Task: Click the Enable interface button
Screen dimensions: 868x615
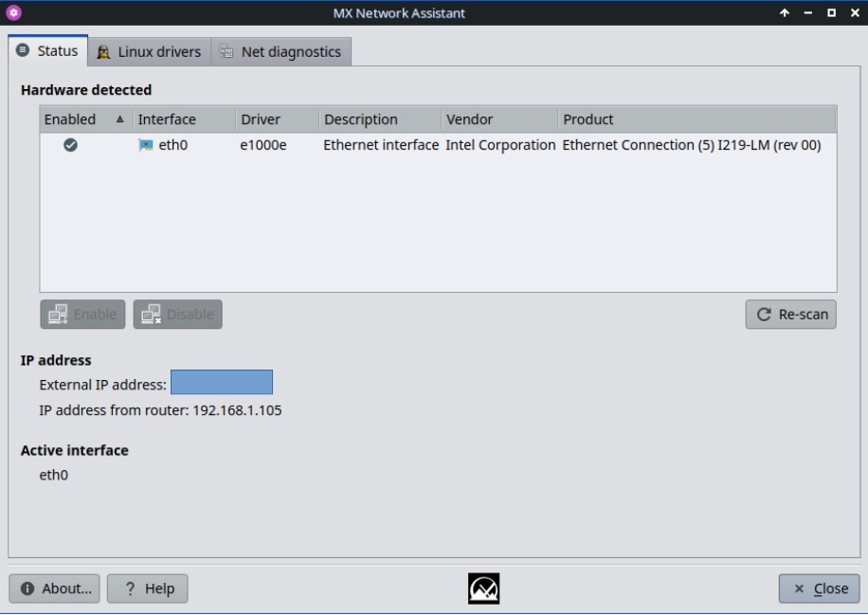Action: [83, 315]
